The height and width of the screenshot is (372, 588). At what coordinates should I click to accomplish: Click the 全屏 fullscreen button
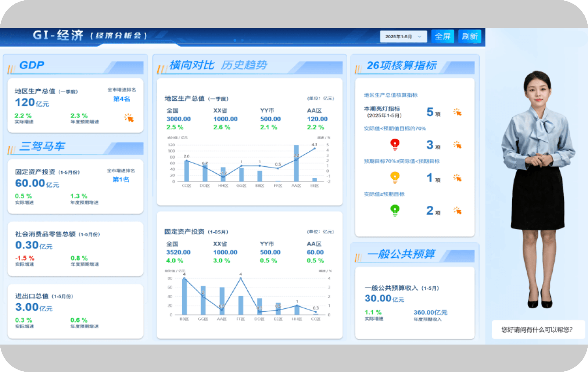coord(443,36)
